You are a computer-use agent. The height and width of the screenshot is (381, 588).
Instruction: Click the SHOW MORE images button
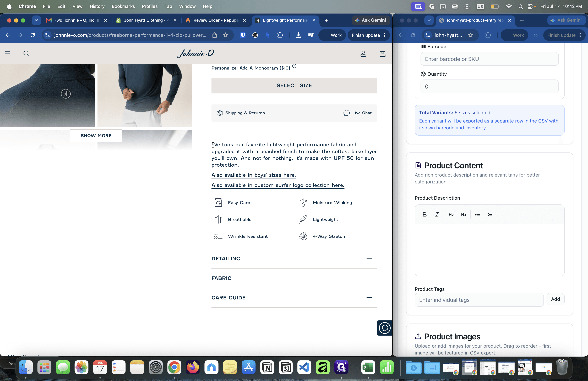(x=96, y=135)
